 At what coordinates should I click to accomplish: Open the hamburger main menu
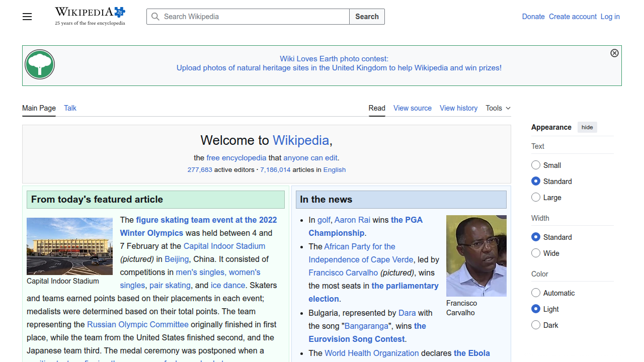point(27,17)
